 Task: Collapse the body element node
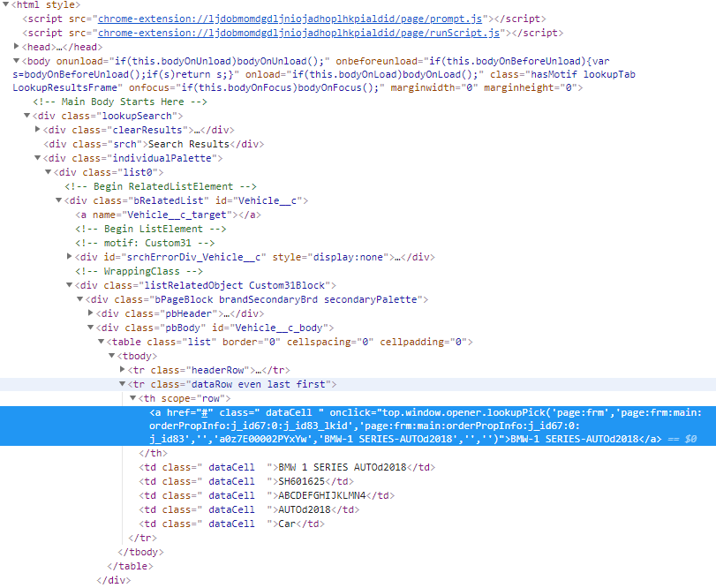(17, 61)
